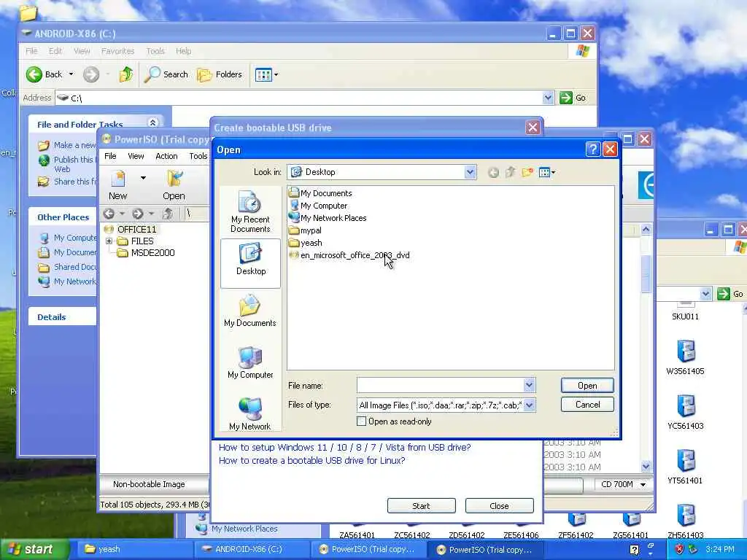Click Non-bootable Image status label

point(149,484)
